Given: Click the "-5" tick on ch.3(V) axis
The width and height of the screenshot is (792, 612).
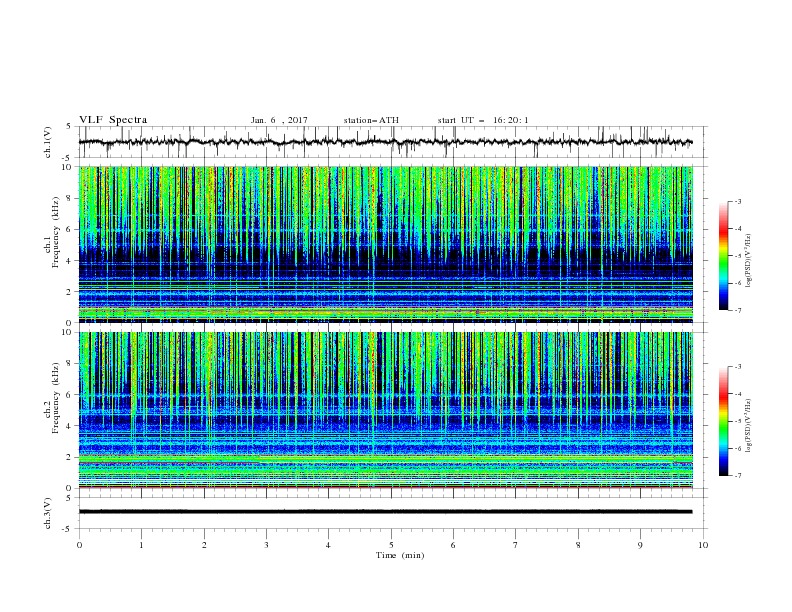Looking at the screenshot, I should (x=68, y=529).
